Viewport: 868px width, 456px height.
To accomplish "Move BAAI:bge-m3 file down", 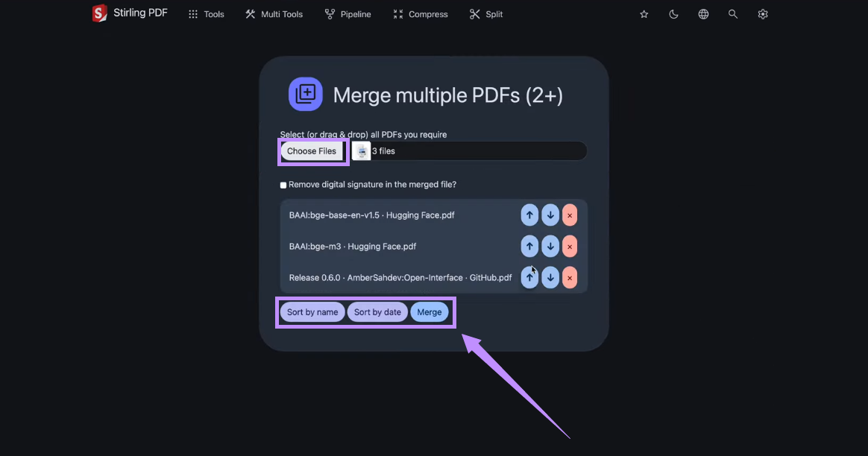I will [x=550, y=246].
